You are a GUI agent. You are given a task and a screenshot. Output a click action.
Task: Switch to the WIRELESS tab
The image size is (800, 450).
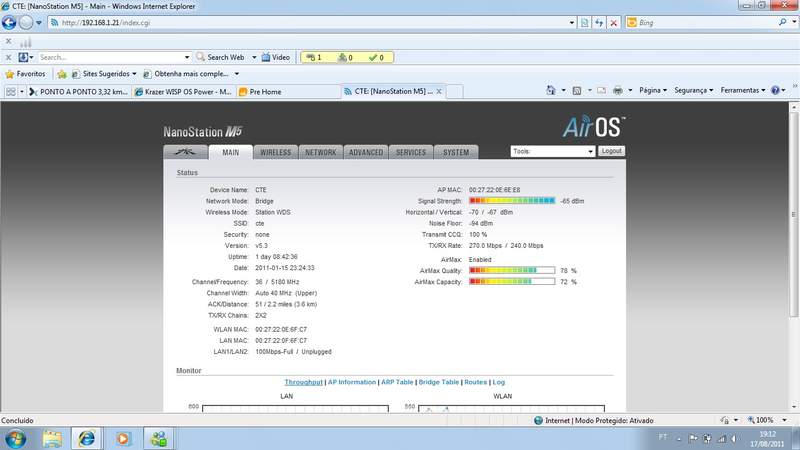point(276,152)
